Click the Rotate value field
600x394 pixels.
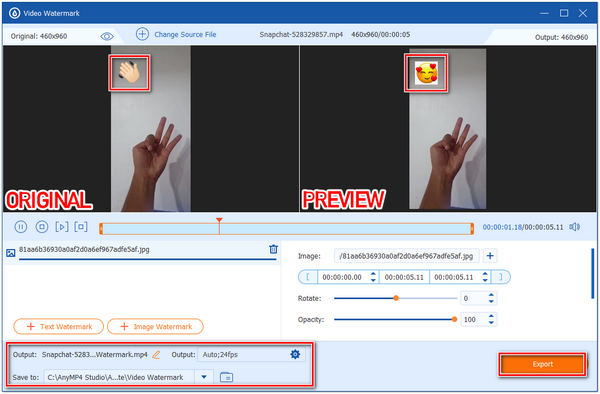[x=473, y=298]
